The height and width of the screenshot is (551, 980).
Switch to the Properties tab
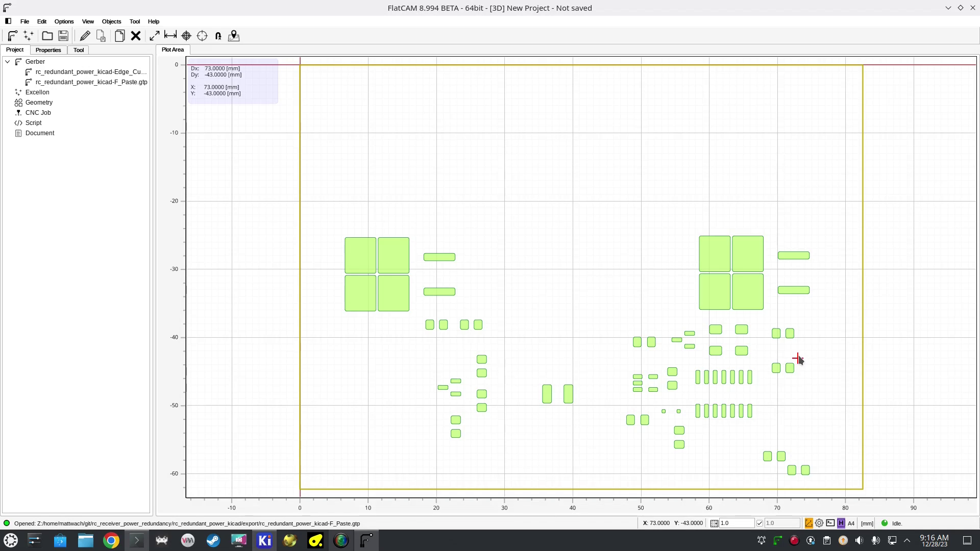pos(48,50)
